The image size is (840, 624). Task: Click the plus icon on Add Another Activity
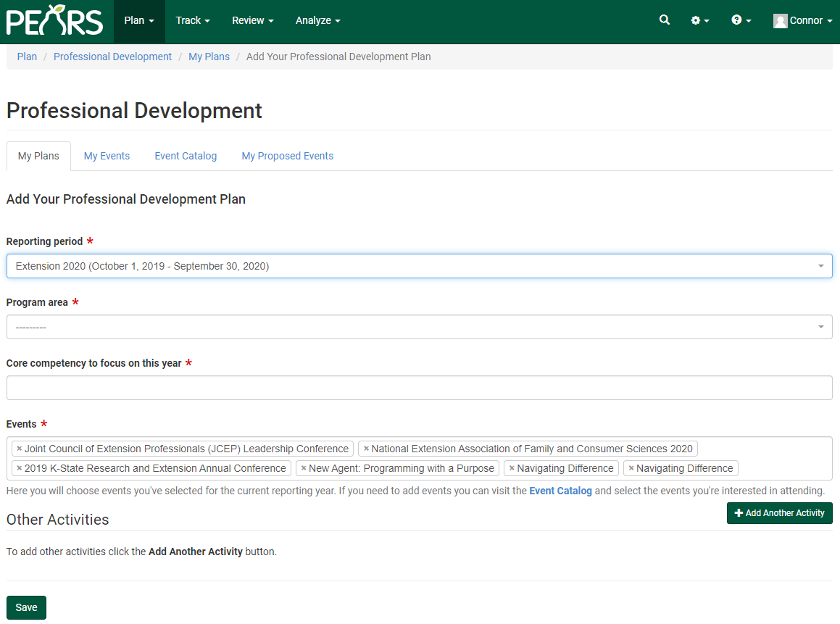click(740, 512)
